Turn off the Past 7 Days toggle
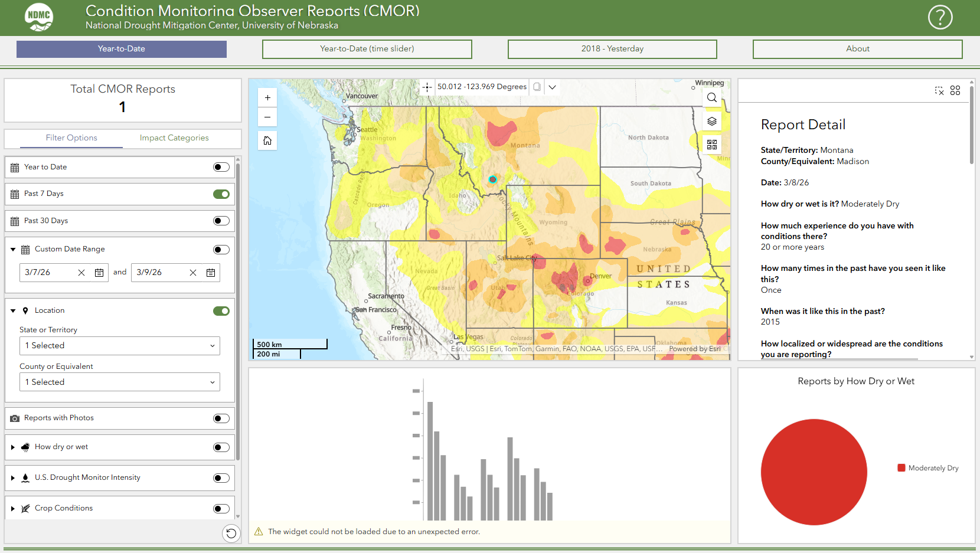The width and height of the screenshot is (980, 553). coord(221,194)
